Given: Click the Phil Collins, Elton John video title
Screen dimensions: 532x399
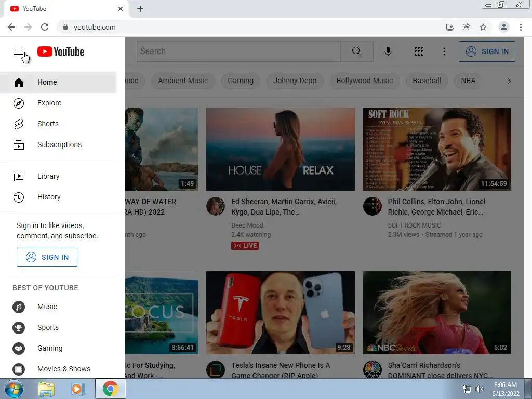Looking at the screenshot, I should pos(436,207).
